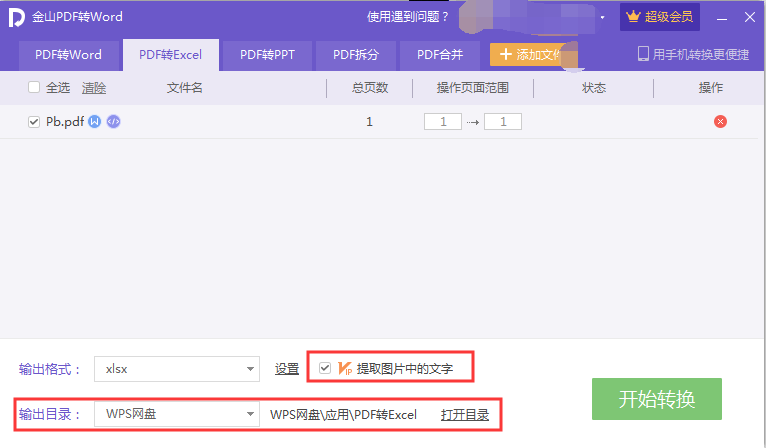
Task: Switch to the PDF转Word tab
Action: click(x=68, y=55)
